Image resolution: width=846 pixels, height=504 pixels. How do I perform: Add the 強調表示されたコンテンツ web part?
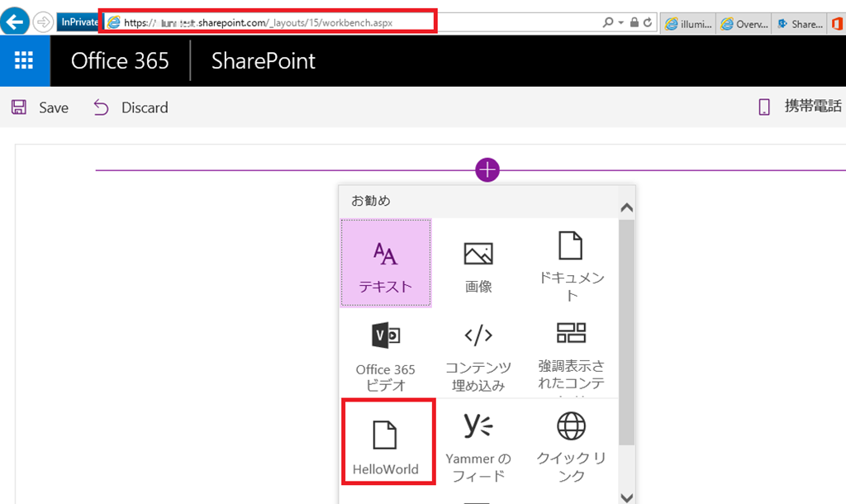pos(571,355)
